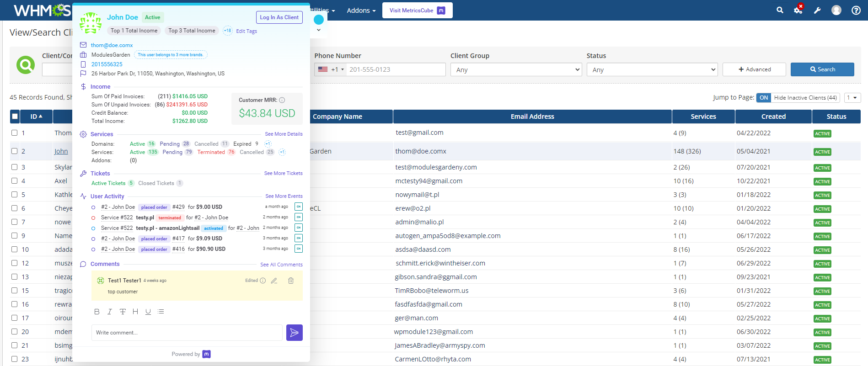Click the +18 more tags badge
This screenshot has height=366, width=868.
227,31
